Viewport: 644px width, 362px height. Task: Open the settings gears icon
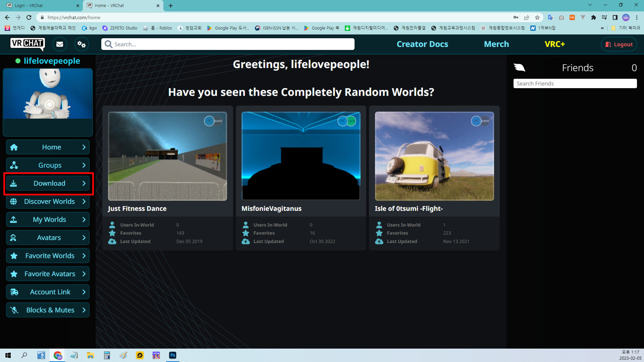[82, 44]
